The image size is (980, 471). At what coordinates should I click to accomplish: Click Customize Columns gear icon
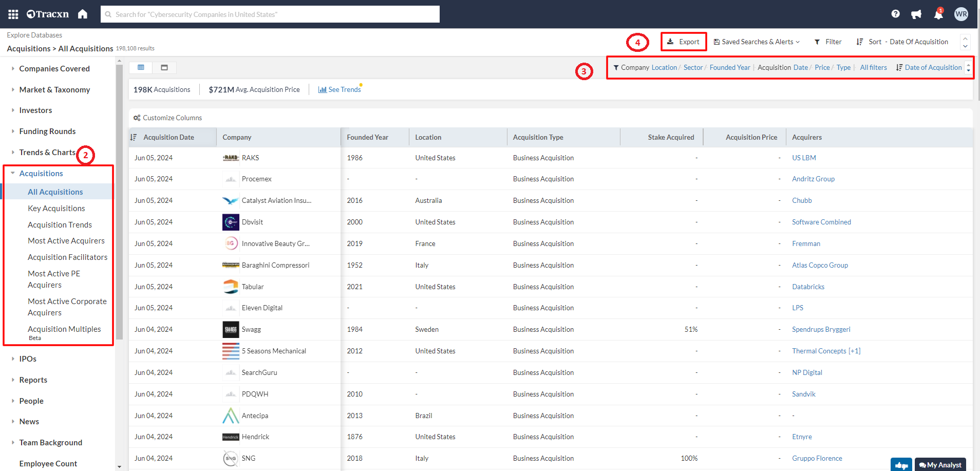[137, 118]
